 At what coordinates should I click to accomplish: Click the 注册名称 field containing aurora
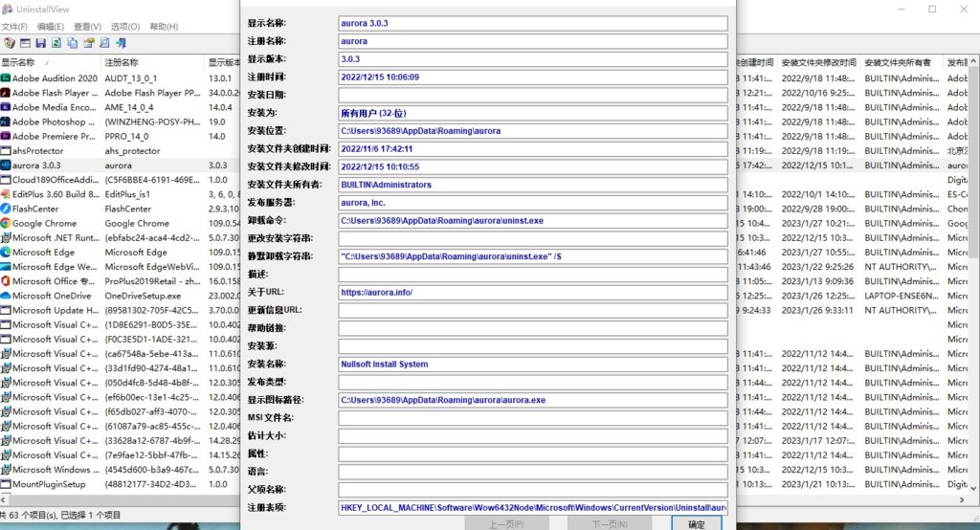(533, 41)
